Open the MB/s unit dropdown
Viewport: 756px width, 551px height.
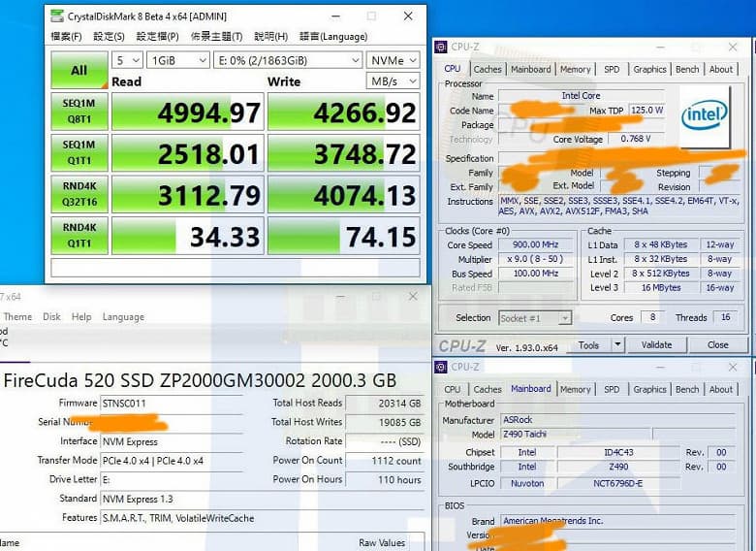point(393,81)
